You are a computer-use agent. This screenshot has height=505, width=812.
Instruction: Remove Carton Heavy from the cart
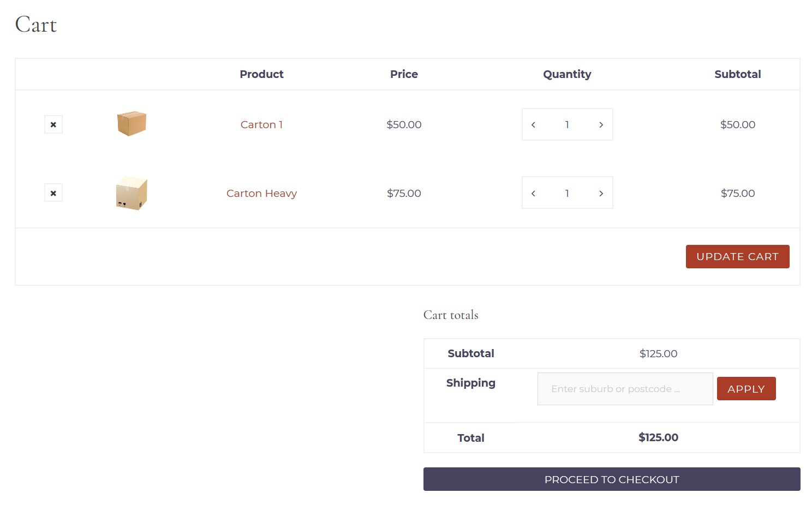[x=53, y=193]
